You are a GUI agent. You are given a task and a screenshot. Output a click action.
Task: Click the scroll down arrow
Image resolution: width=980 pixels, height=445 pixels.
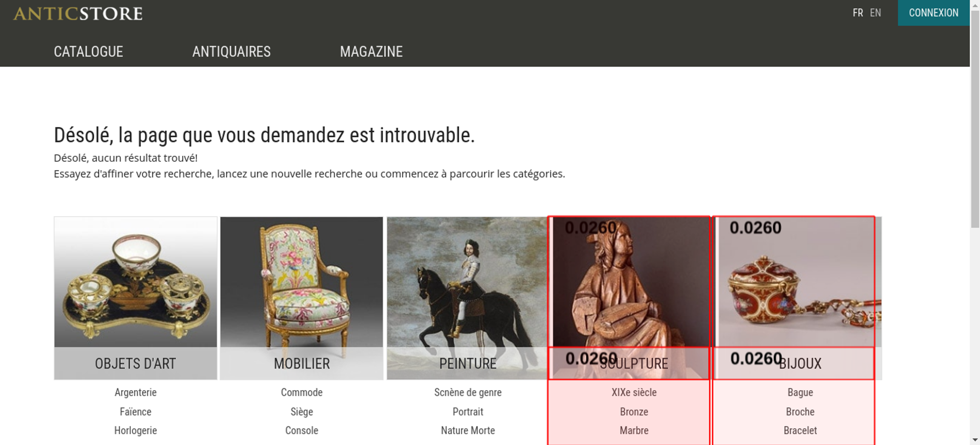tap(975, 440)
